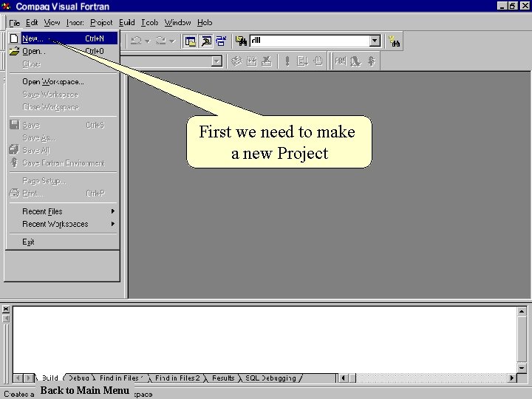
Task: Open the Edit menu
Action: pyautogui.click(x=32, y=23)
